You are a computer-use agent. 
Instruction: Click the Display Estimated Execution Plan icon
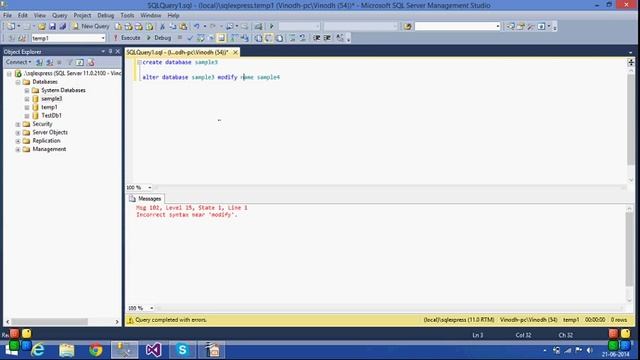point(201,38)
